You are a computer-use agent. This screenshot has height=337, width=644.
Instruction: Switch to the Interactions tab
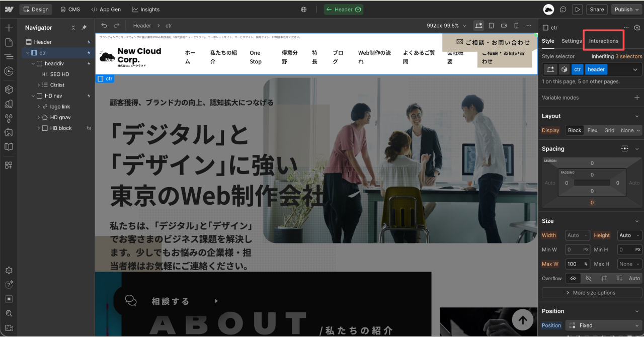point(603,41)
